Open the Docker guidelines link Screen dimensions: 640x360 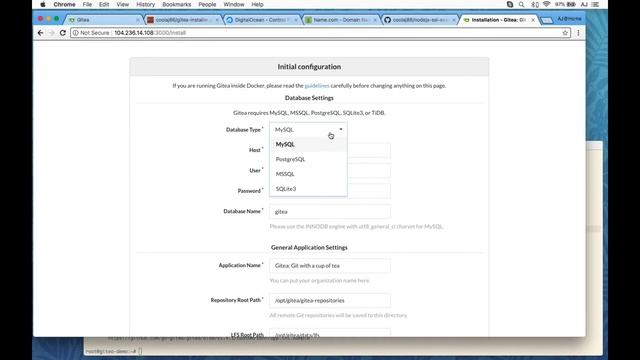point(317,86)
